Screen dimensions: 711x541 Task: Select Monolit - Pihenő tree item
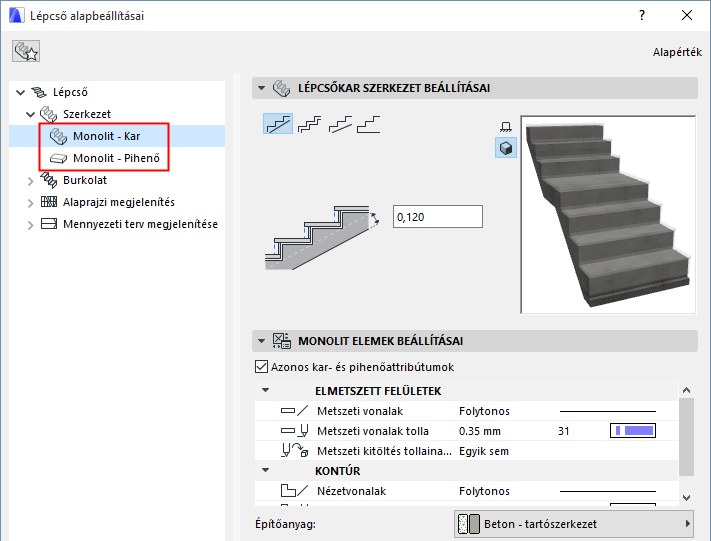click(x=117, y=158)
